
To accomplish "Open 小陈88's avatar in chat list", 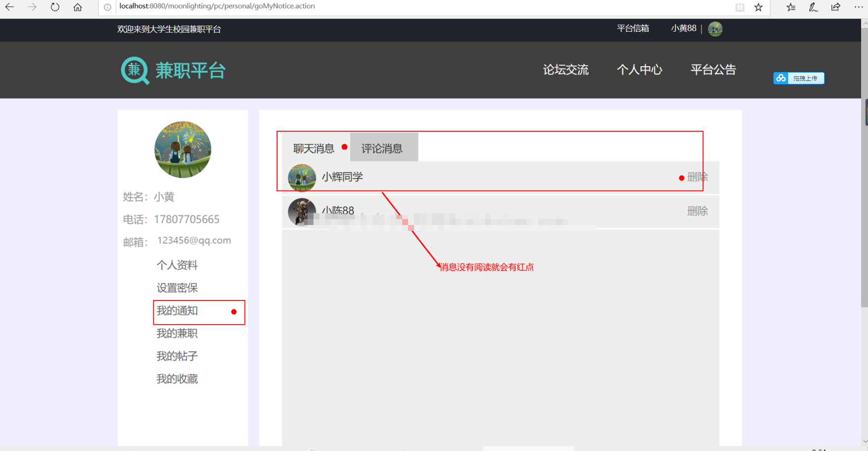I will [x=302, y=212].
